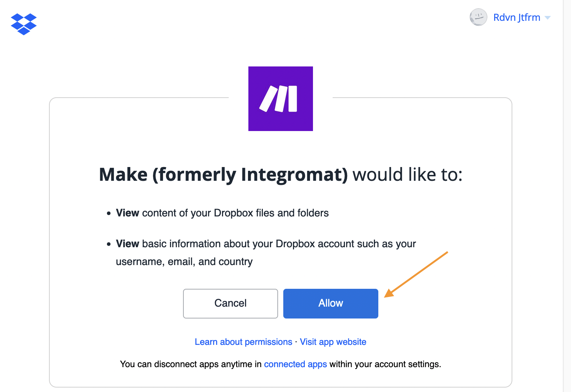
Task: Open the Rdvn Jtfrm account menu
Action: click(516, 17)
